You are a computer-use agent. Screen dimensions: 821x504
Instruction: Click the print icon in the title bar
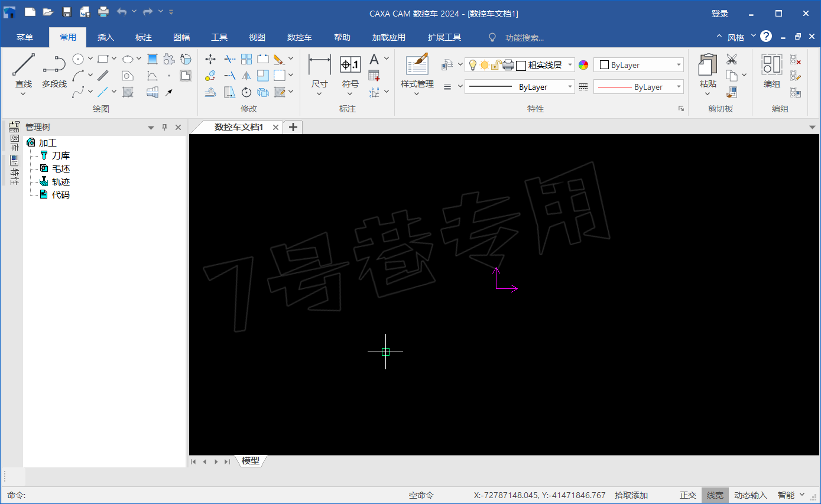coord(103,11)
